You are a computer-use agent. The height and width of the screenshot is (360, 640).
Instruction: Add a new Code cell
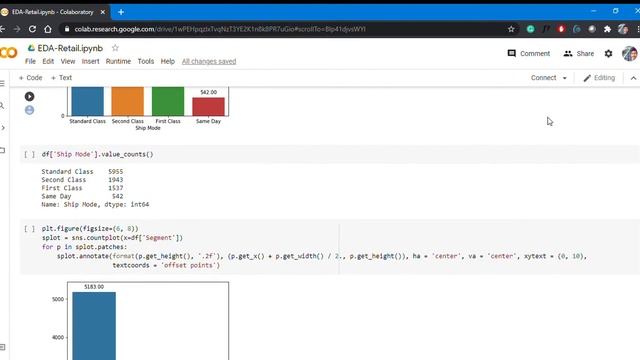(x=30, y=78)
